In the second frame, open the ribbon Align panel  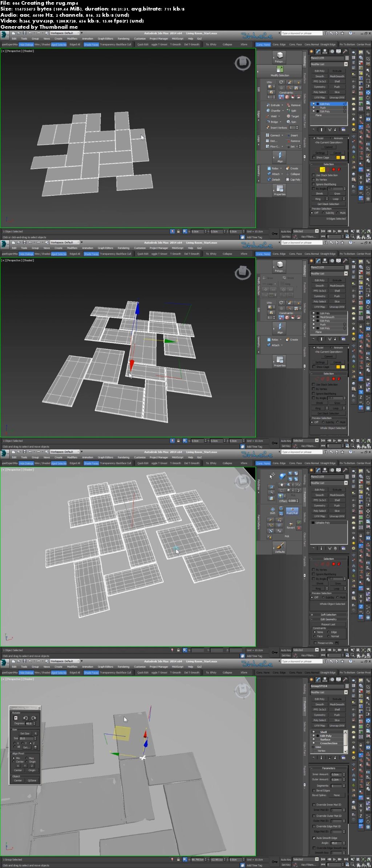coord(280,328)
